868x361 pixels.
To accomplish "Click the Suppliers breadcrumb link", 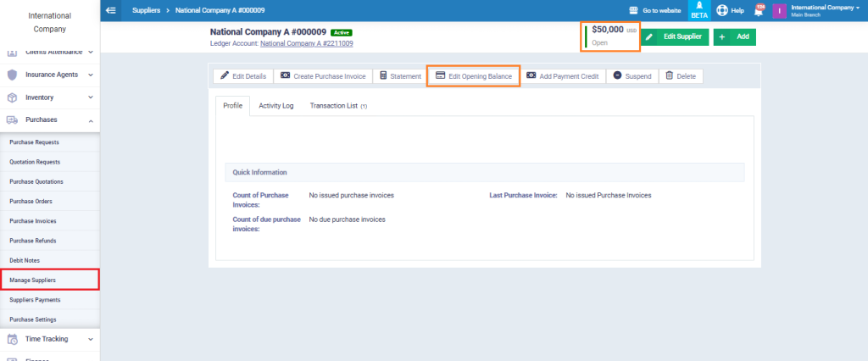I will pyautogui.click(x=146, y=10).
